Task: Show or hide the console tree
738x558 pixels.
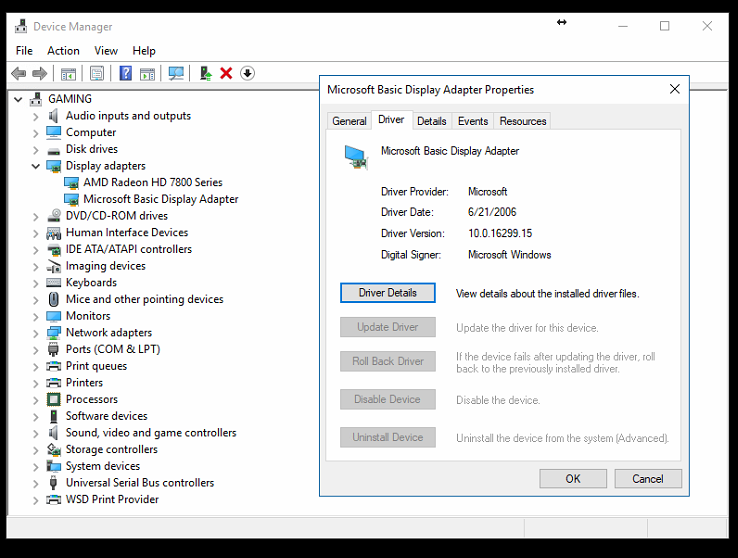Action: pos(68,73)
